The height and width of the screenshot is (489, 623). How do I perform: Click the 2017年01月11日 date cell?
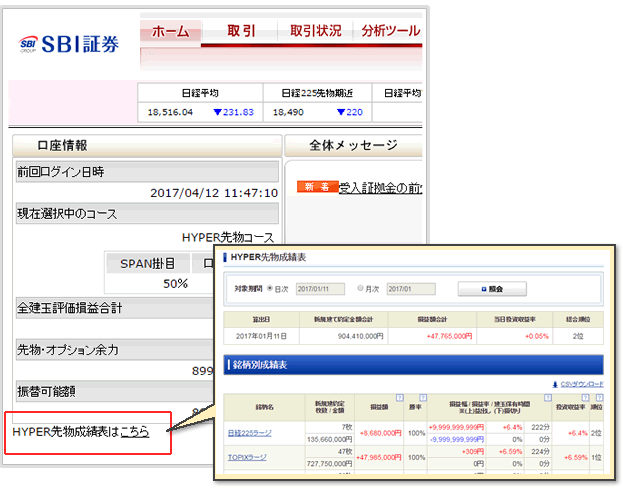261,336
